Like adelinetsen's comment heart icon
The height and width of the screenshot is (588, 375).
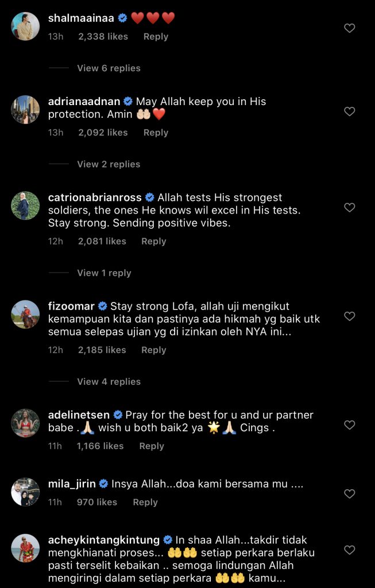pyautogui.click(x=349, y=425)
